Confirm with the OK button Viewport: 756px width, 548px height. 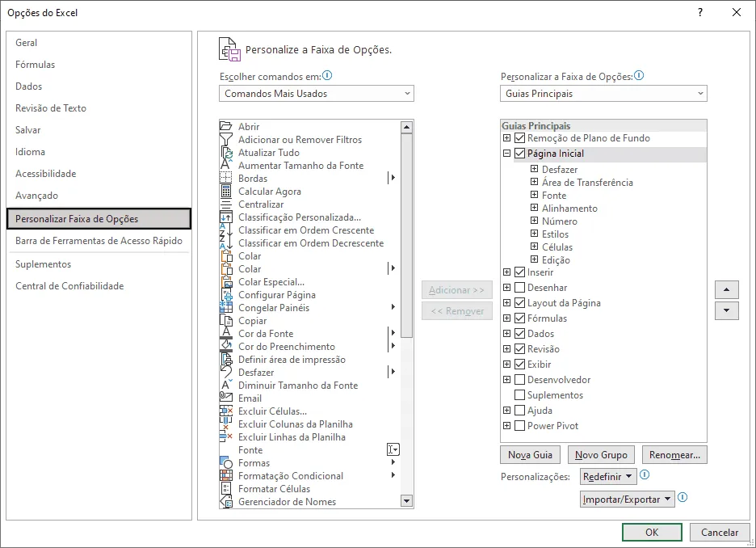652,532
